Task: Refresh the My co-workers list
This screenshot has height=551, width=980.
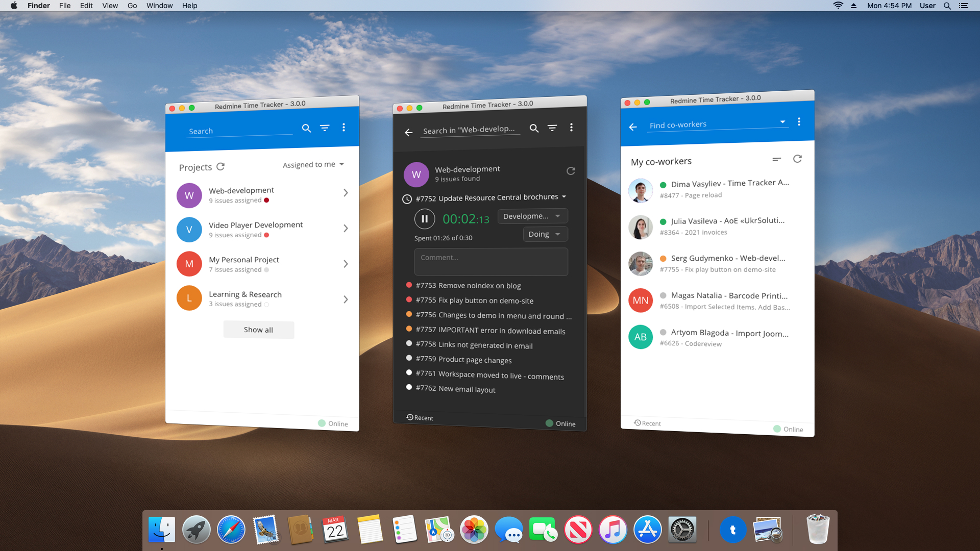Action: tap(797, 159)
